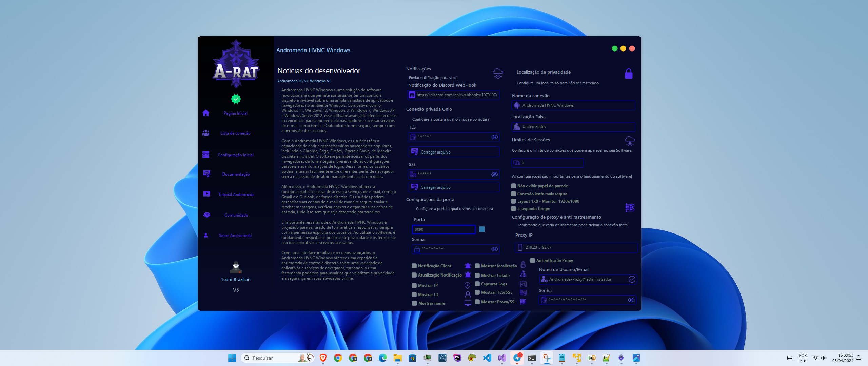The width and height of the screenshot is (868, 366).
Task: Click the padlock icon near Localização de privacidade
Action: coord(629,74)
